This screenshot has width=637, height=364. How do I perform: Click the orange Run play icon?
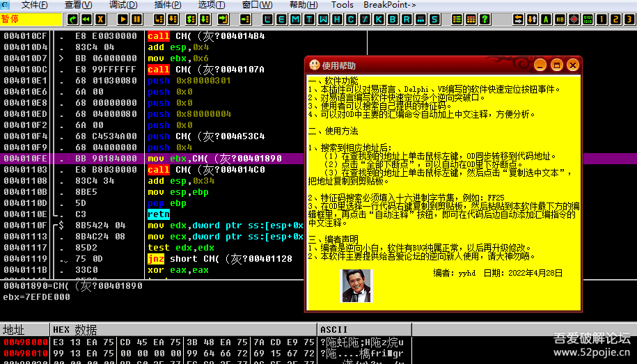(x=123, y=19)
